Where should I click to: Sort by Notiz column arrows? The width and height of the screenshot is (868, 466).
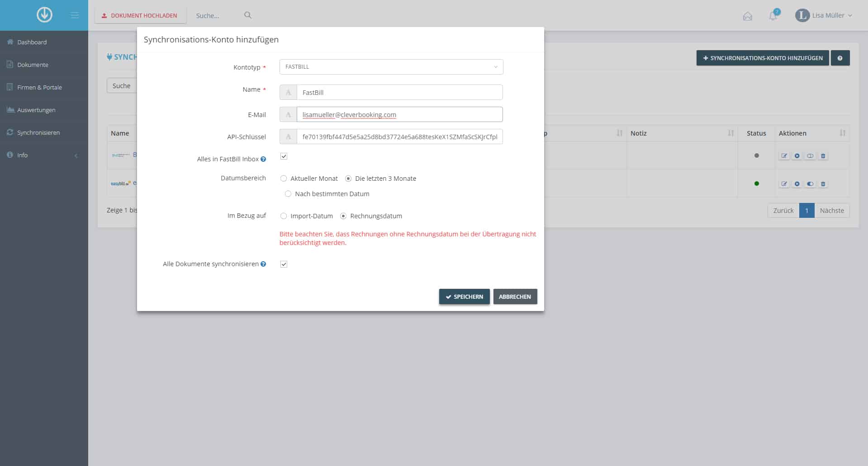click(730, 133)
